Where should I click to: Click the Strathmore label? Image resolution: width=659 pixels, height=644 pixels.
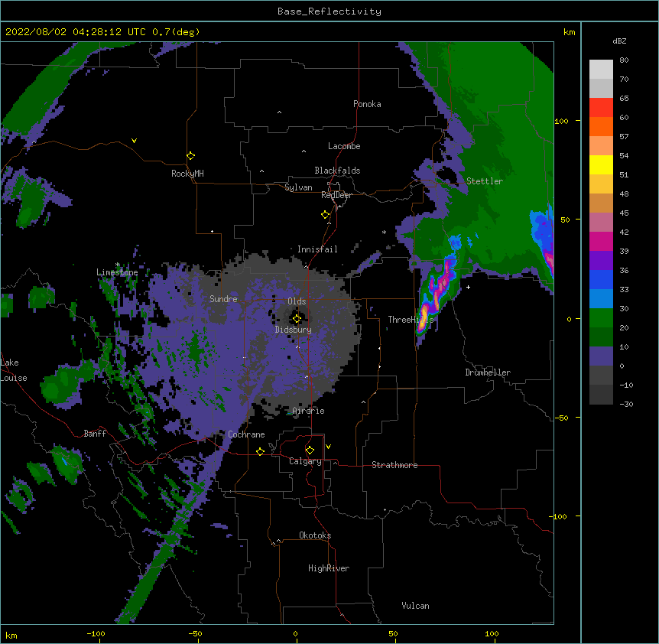point(394,465)
